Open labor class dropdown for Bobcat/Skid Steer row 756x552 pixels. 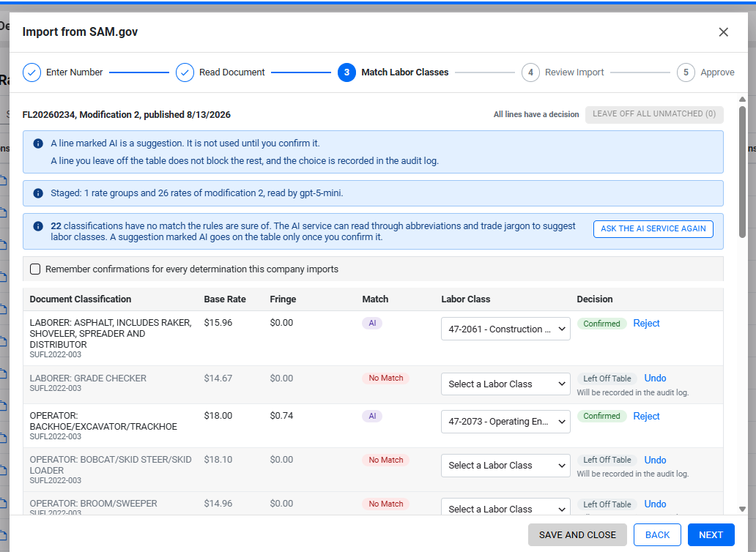click(x=505, y=466)
